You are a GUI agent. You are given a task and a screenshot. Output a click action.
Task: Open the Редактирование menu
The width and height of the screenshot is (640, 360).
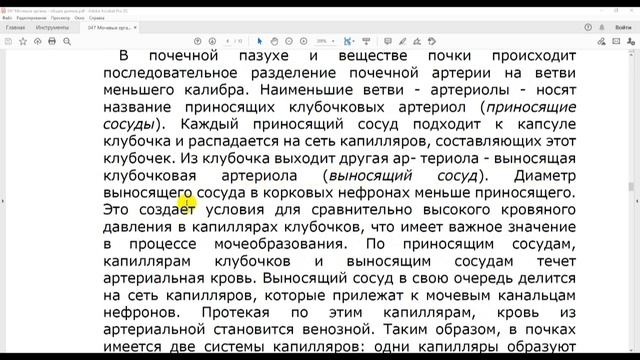31,18
